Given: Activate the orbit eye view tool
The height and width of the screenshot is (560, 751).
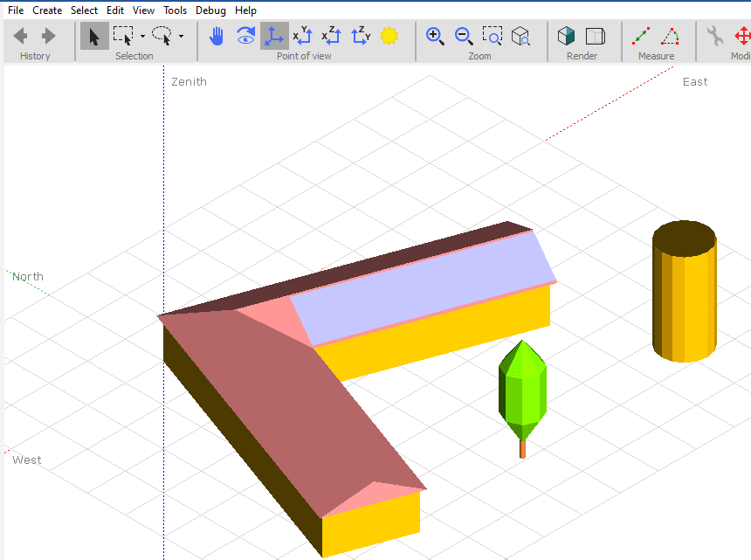Looking at the screenshot, I should 245,36.
